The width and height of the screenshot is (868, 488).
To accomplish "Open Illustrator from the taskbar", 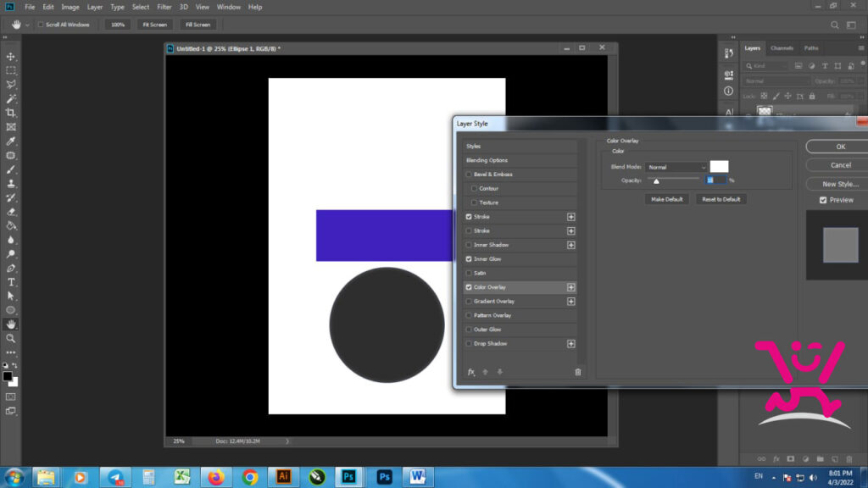I will 283,476.
